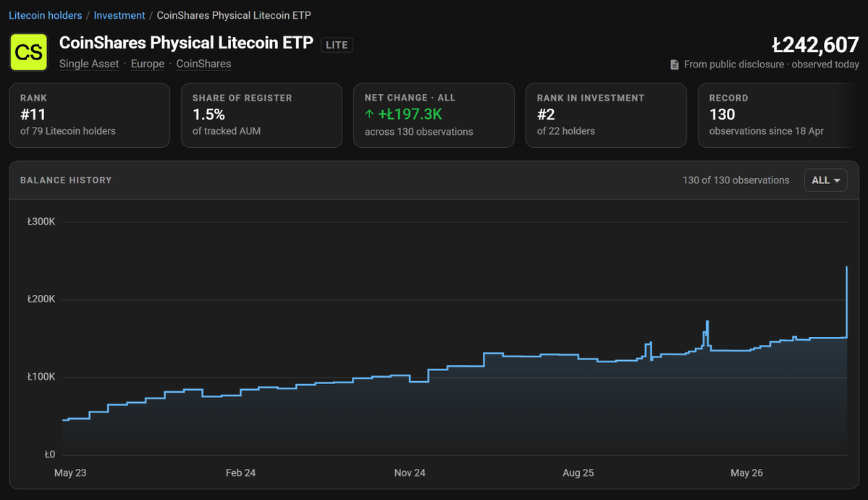Open the Single Asset tag link
868x500 pixels.
pyautogui.click(x=89, y=64)
